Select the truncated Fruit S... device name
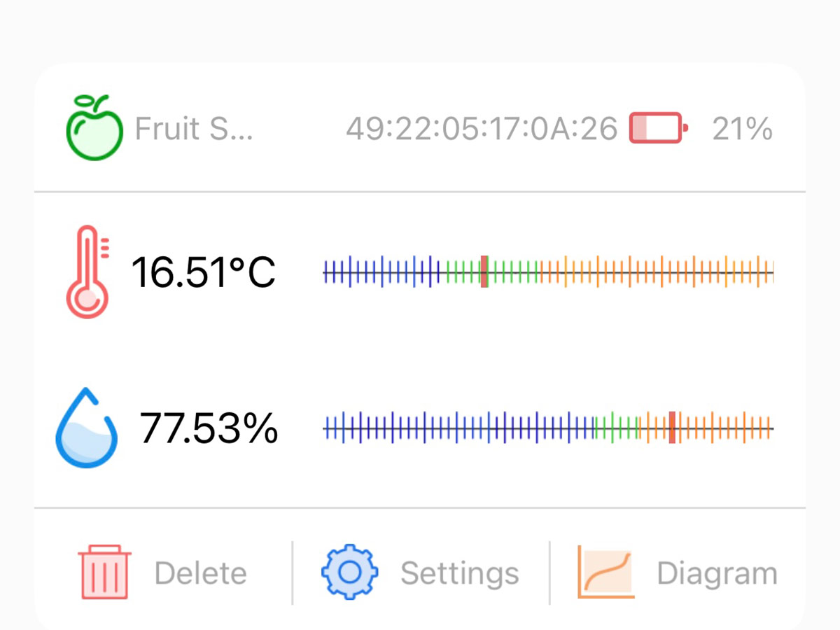The width and height of the screenshot is (840, 630). 194,129
